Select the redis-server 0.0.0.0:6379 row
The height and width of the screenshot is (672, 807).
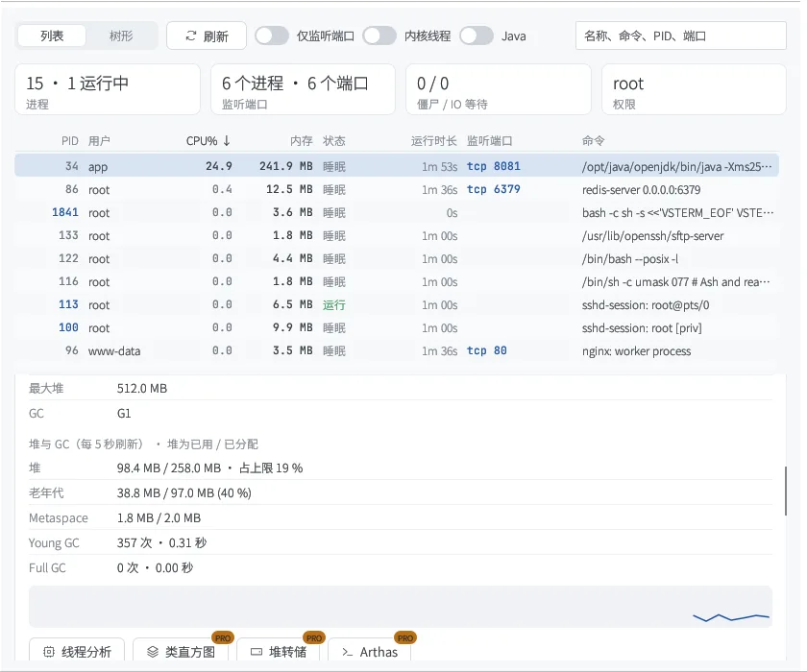(x=396, y=189)
